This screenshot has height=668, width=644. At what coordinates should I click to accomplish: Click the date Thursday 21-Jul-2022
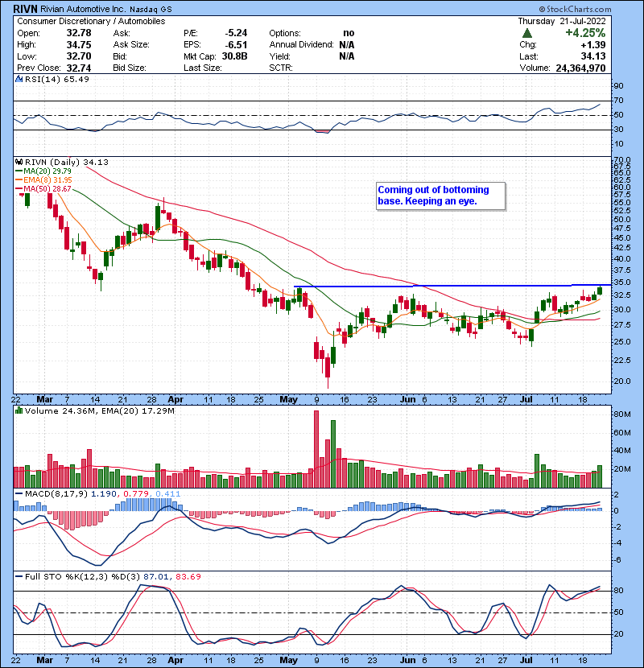(x=562, y=21)
